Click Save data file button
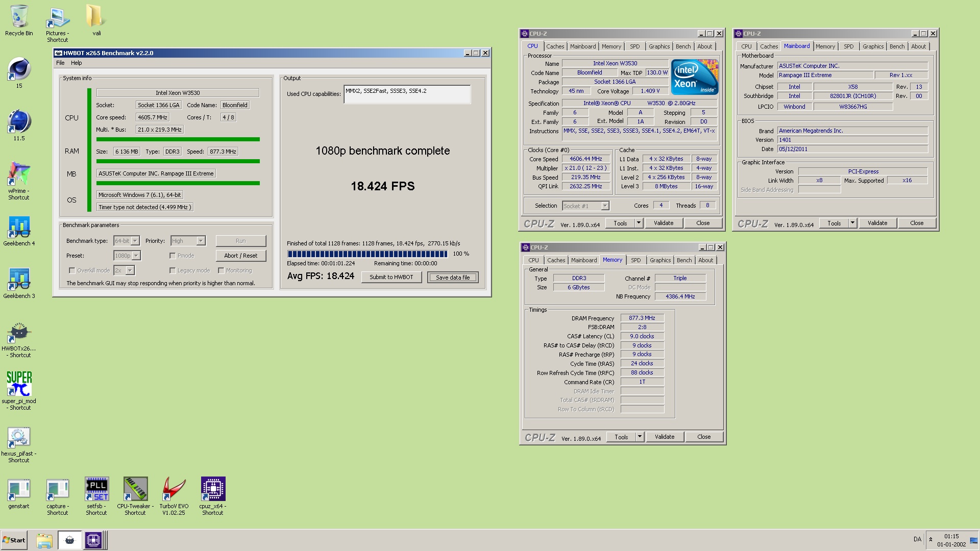980x551 pixels. (453, 277)
